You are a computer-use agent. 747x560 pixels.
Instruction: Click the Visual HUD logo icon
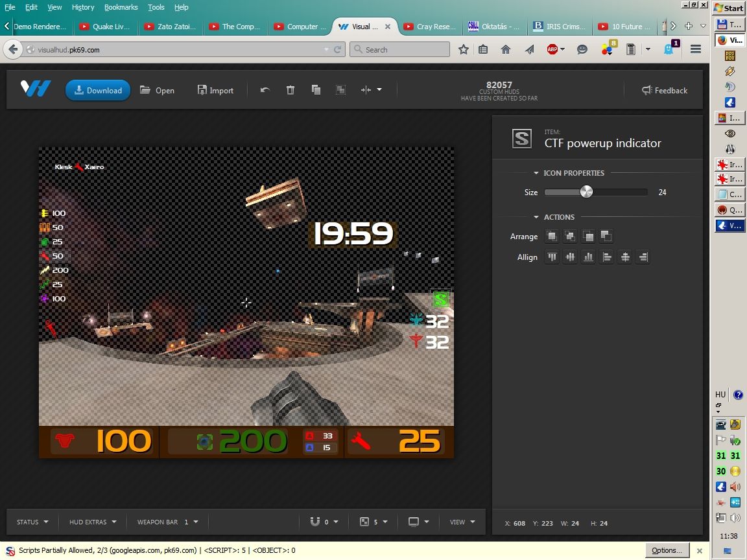point(36,89)
